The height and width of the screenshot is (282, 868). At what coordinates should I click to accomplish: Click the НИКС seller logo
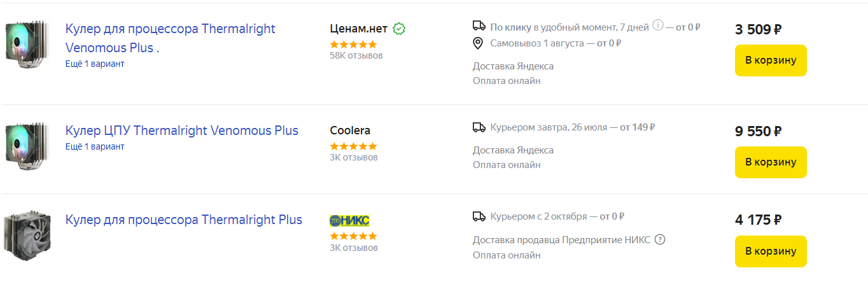click(x=349, y=220)
